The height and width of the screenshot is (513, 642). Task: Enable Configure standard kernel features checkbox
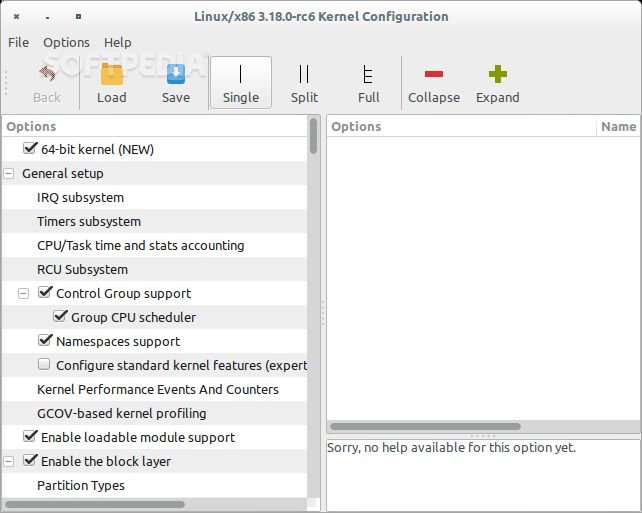click(44, 364)
